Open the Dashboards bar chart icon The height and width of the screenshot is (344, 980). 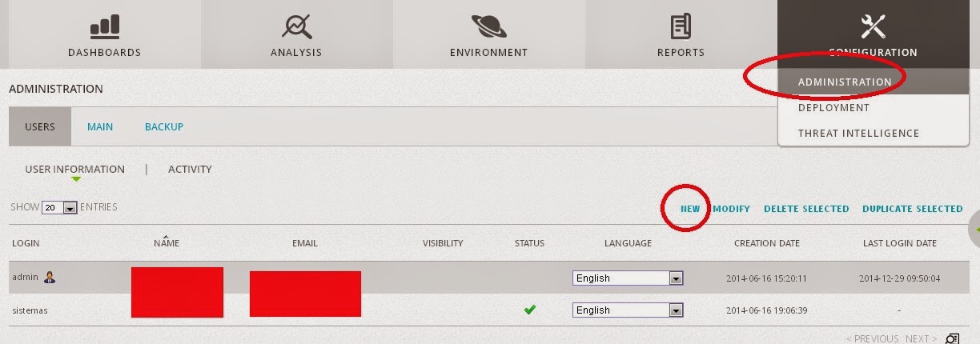coord(104,27)
